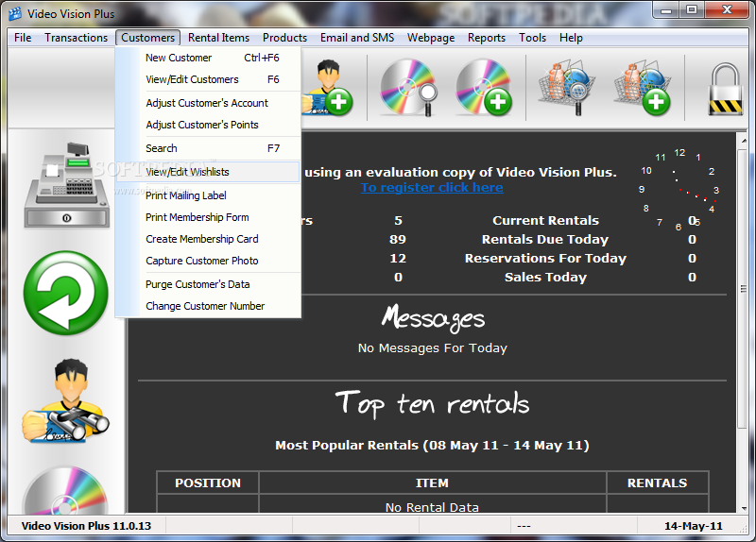Open the Rental Items menu

[x=218, y=38]
